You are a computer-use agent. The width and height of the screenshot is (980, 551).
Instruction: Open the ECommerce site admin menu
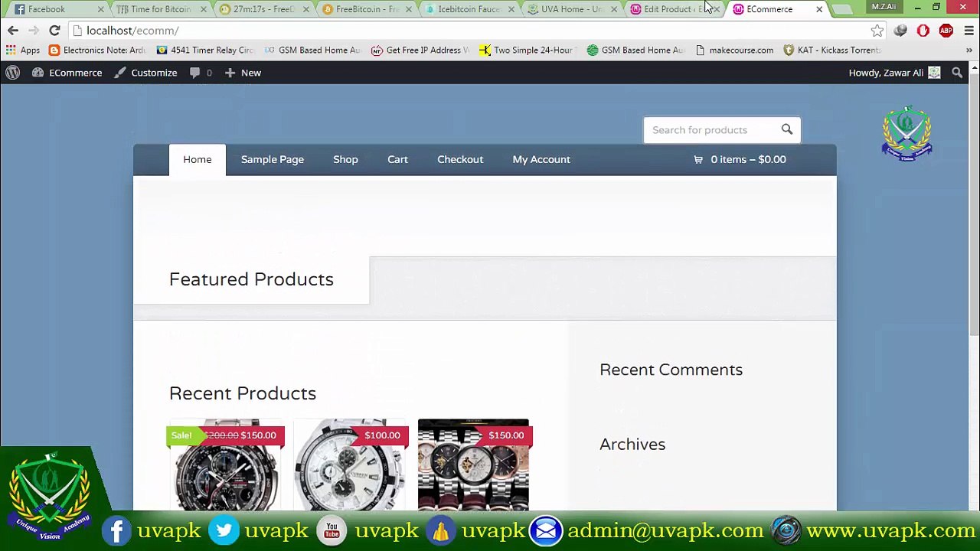click(x=67, y=73)
